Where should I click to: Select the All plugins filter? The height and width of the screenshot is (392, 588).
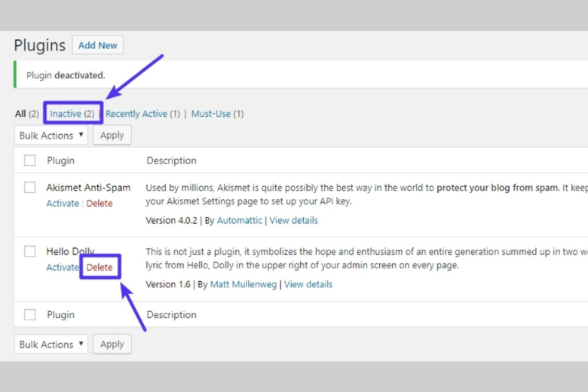point(20,114)
